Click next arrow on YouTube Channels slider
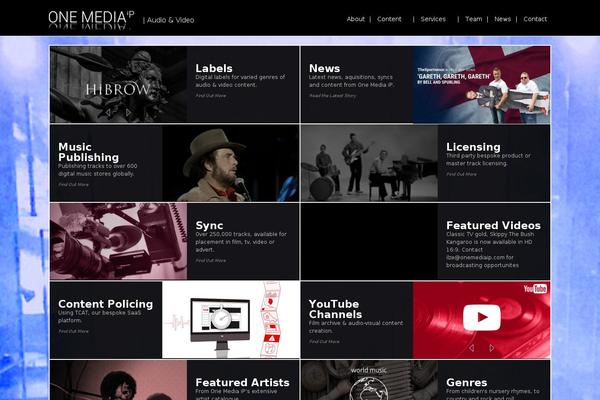This screenshot has width=600, height=400. [492, 348]
